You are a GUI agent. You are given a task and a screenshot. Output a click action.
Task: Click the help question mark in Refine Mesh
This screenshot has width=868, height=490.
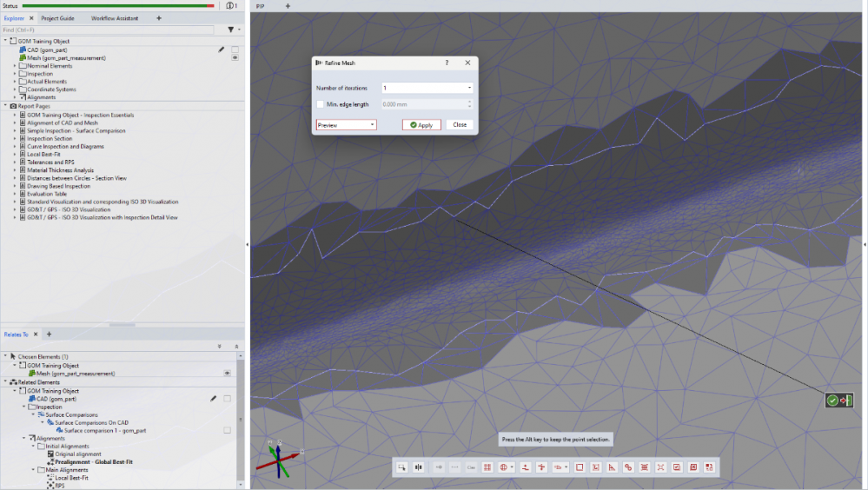point(447,63)
